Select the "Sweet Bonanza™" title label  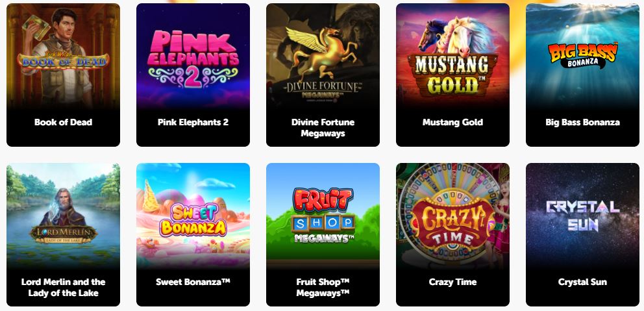[x=193, y=282]
